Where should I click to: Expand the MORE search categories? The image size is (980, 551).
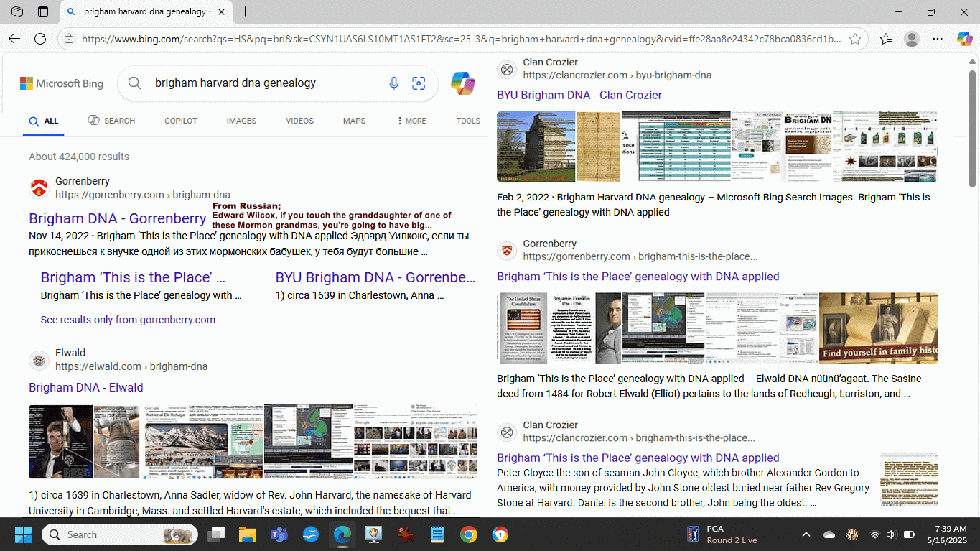click(x=411, y=121)
